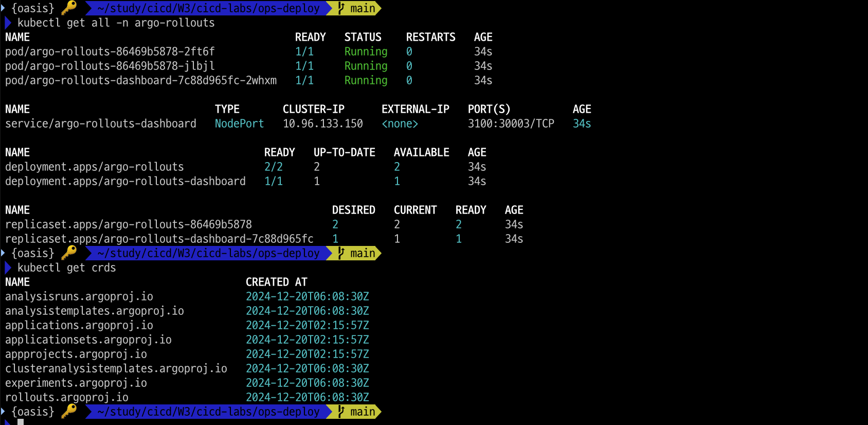Select replicaset.apps/argo-rollouts-dashboard-7c88d965fc

[x=159, y=239]
